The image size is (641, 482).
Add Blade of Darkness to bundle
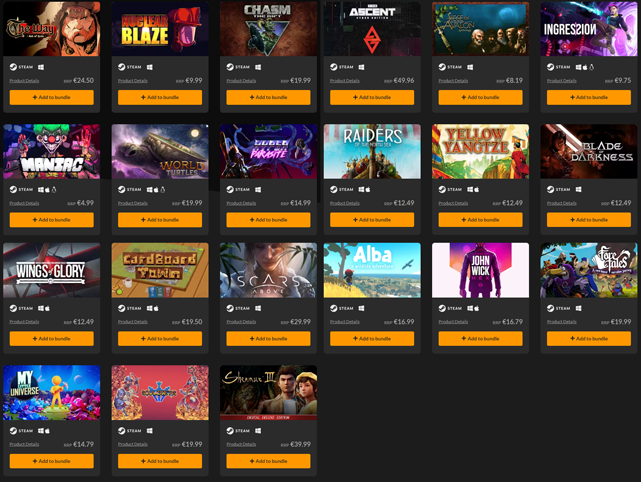pyautogui.click(x=589, y=220)
